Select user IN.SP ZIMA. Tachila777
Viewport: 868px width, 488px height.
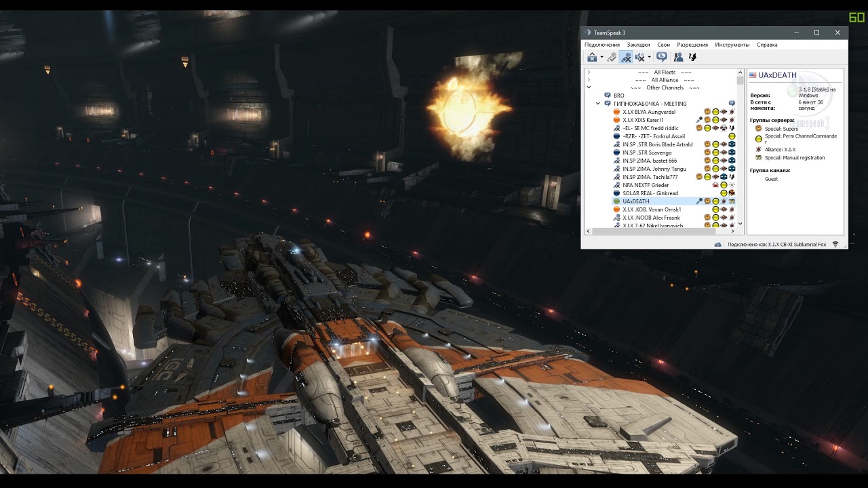point(650,177)
